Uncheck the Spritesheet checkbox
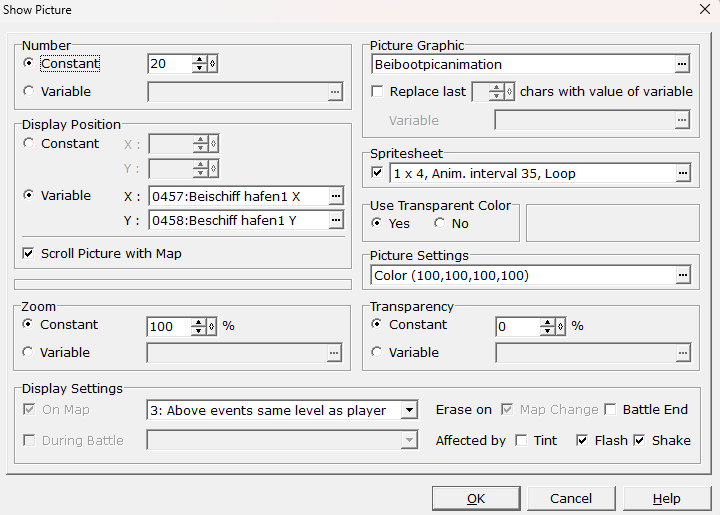Screen dimensions: 720x515 coord(377,174)
